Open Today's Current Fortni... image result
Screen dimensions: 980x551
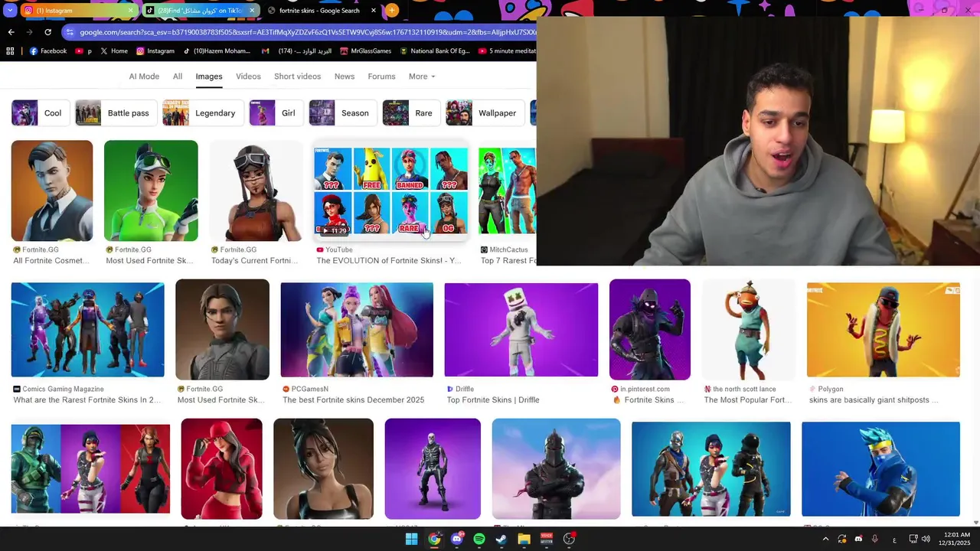[x=256, y=191]
